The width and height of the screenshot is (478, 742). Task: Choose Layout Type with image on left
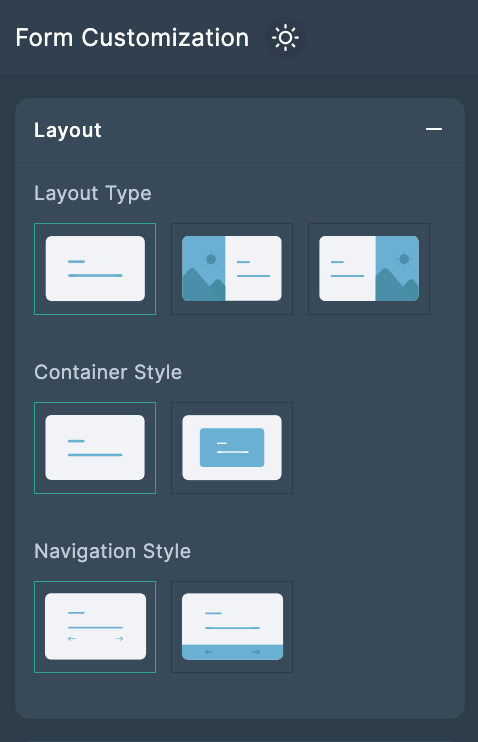[232, 269]
